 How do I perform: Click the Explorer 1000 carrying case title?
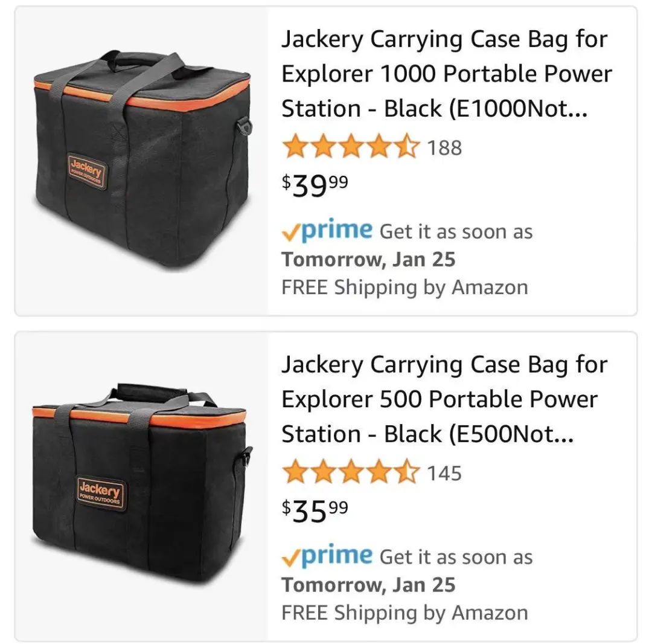point(447,74)
